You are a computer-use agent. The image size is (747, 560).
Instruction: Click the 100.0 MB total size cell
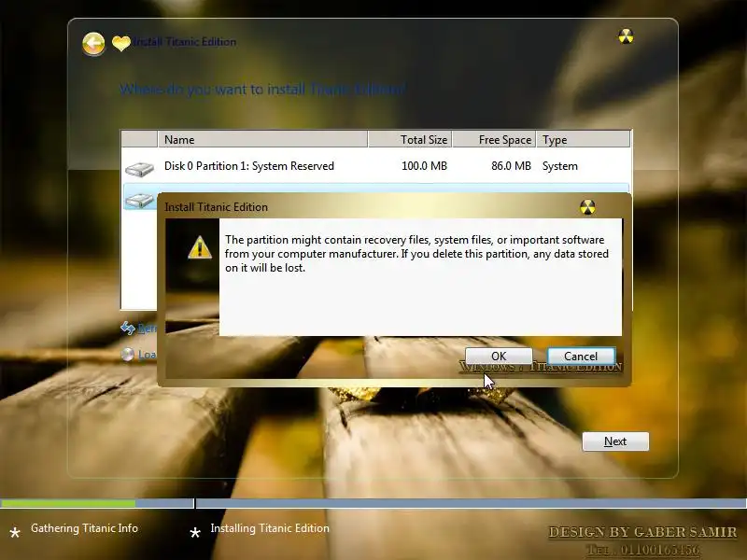tap(424, 166)
